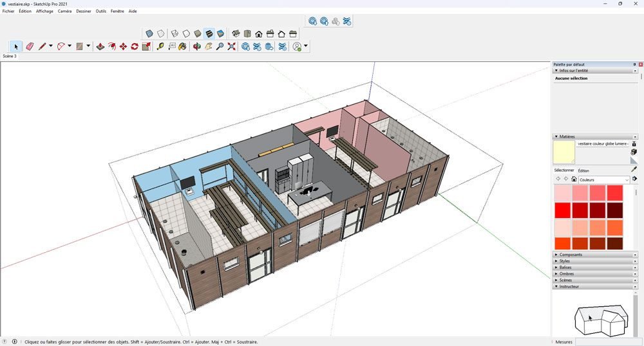
Task: Activate the Rotate tool
Action: pos(135,47)
